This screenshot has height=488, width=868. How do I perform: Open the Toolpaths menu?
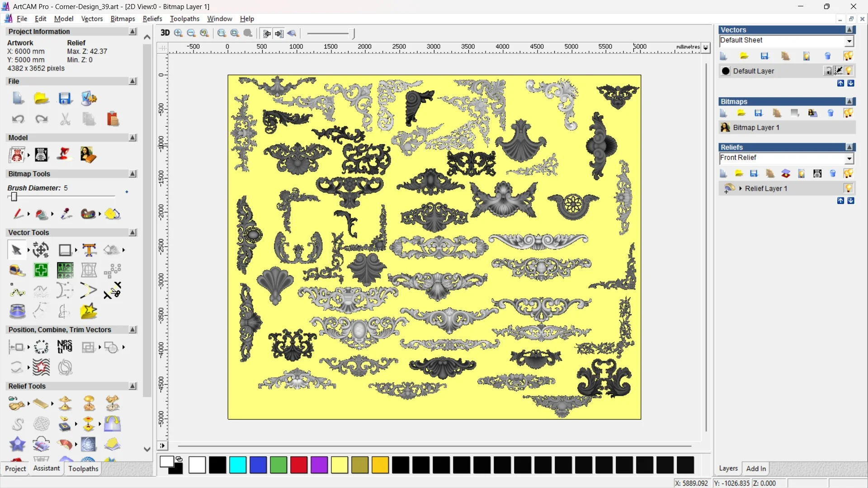click(184, 19)
